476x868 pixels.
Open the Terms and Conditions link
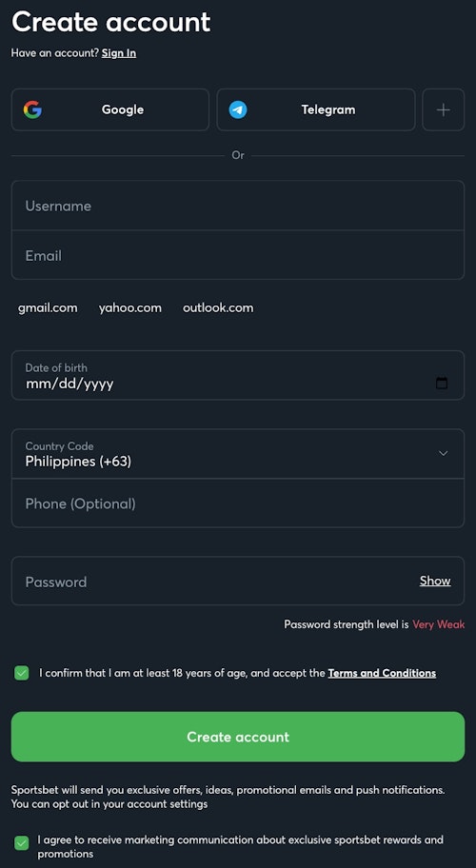click(x=382, y=673)
